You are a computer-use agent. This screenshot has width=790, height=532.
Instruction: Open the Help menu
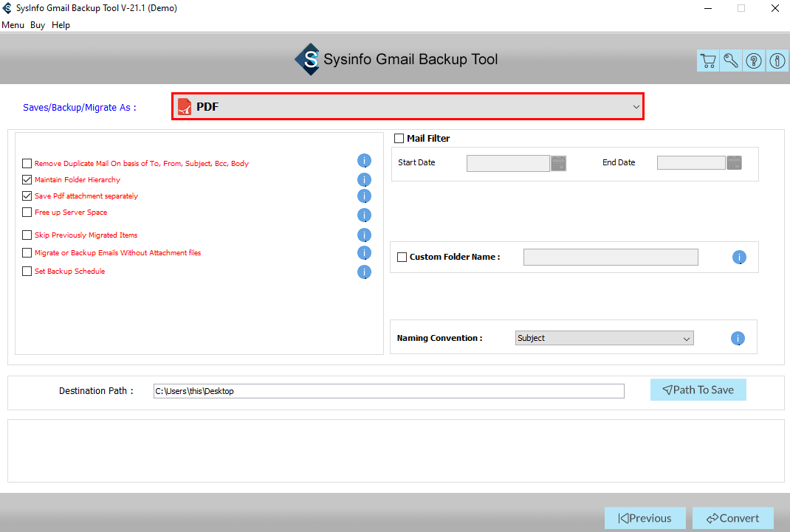coord(61,25)
